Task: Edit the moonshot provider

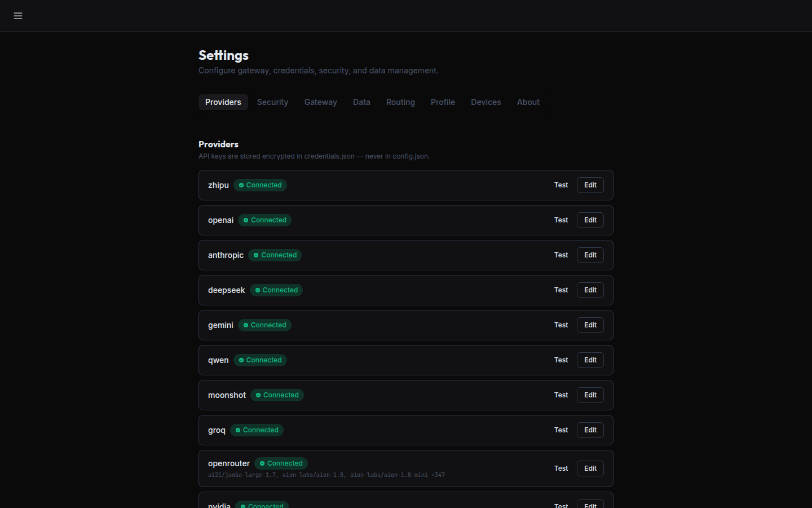Action: click(x=590, y=395)
